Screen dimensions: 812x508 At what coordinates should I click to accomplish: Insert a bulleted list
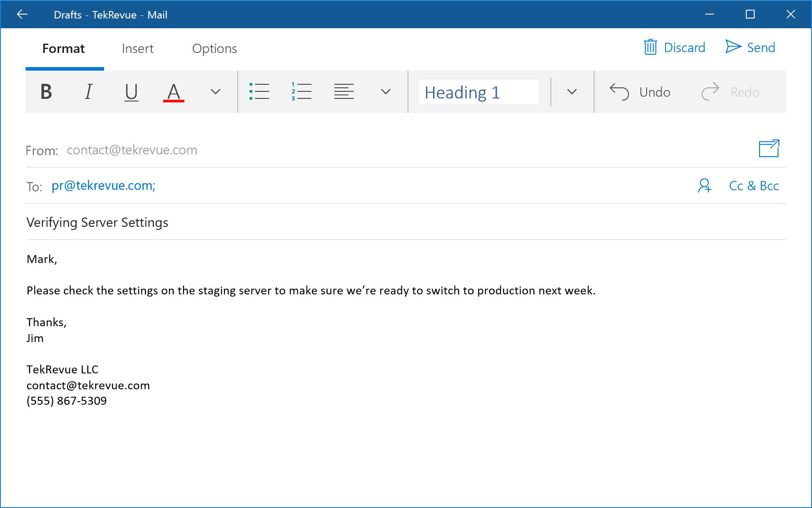tap(259, 91)
